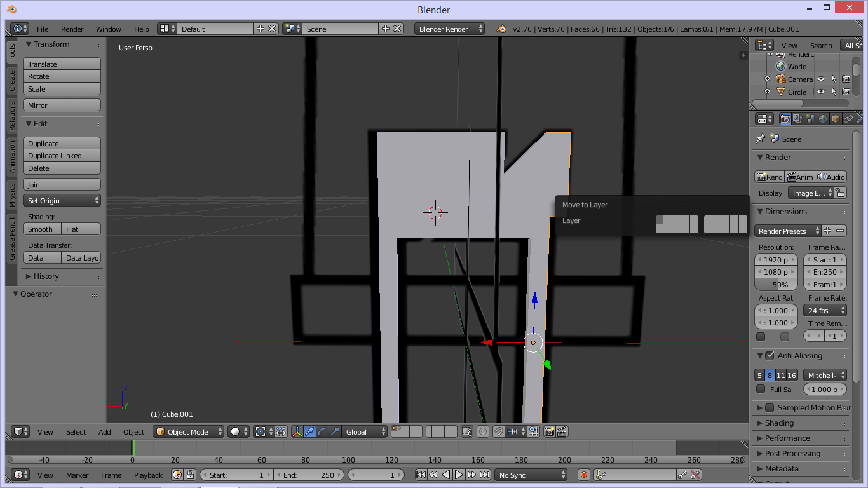Select the scale manipulator icon

coord(335,431)
